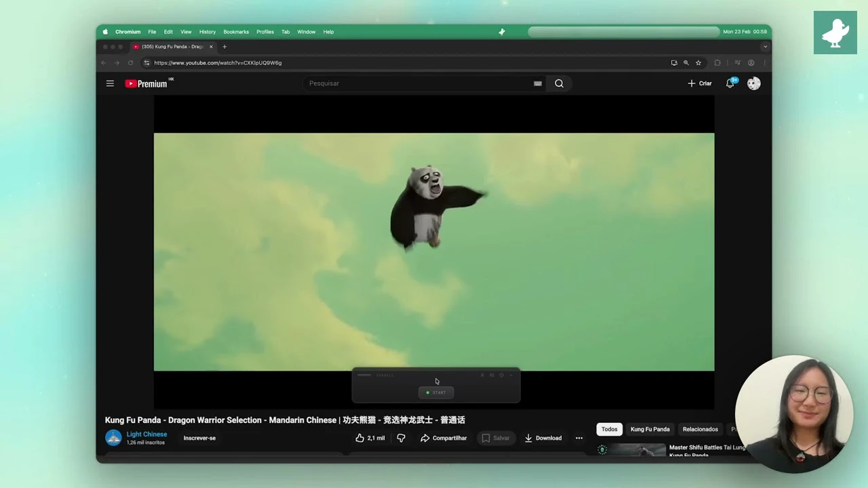Open the Light Chinese channel avatar

113,438
